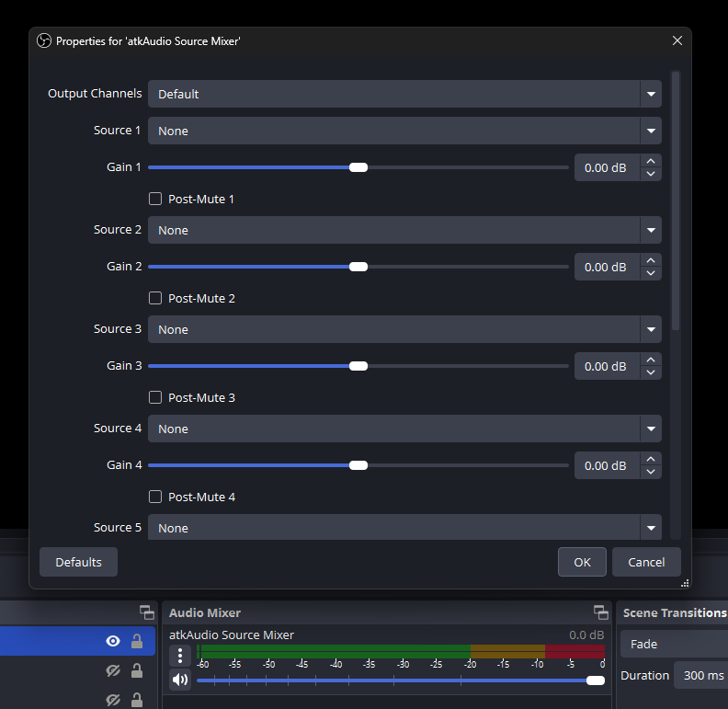Close the Properties dialog with the X

point(677,40)
